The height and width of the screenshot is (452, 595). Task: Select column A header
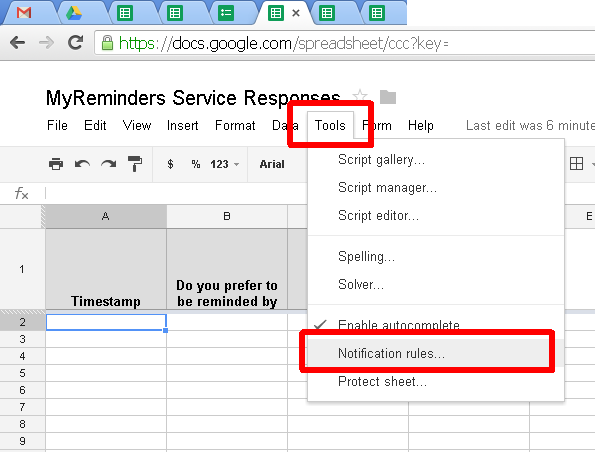click(105, 216)
